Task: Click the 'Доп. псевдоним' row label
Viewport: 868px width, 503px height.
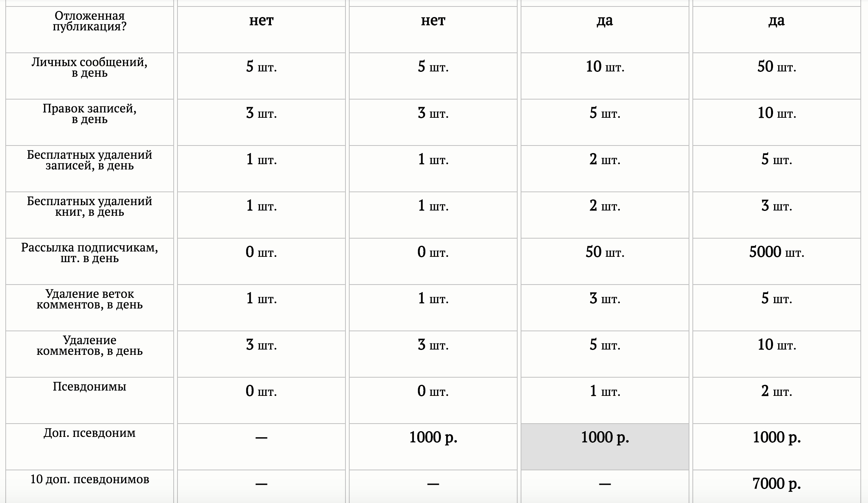Action: [x=90, y=433]
